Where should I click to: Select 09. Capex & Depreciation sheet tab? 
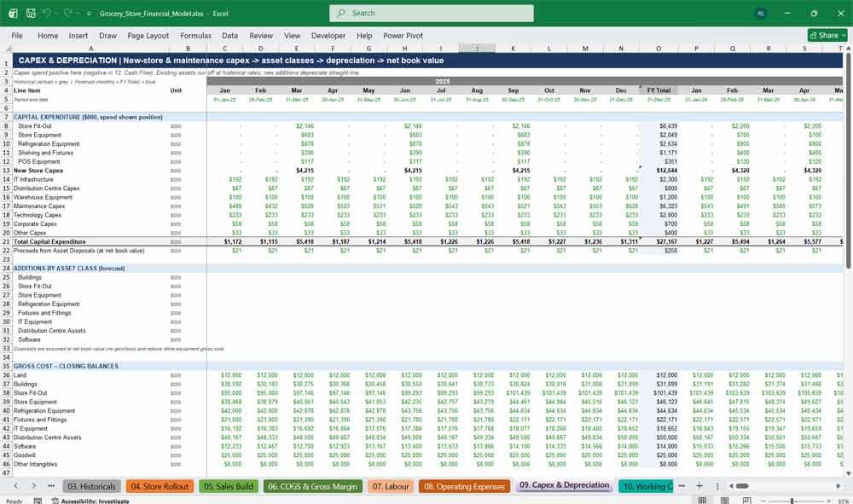pyautogui.click(x=564, y=485)
